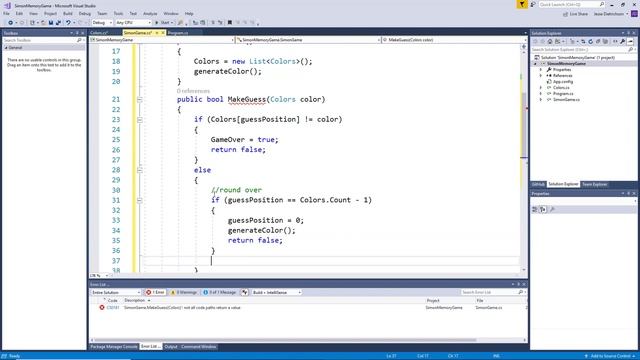Click the error icon of CS0161 row
Image resolution: width=640 pixels, height=360 pixels.
102,307
